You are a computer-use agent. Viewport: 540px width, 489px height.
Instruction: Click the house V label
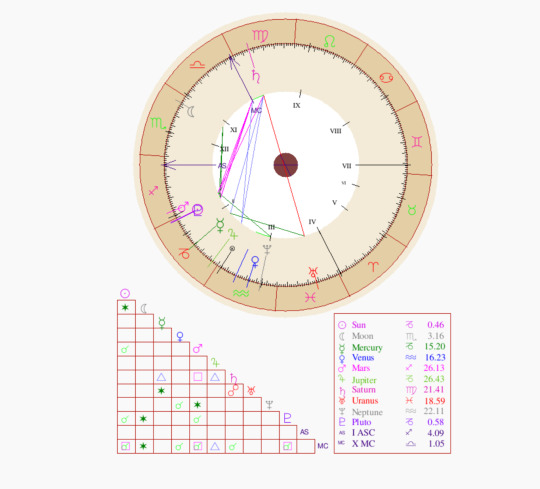[x=334, y=202]
